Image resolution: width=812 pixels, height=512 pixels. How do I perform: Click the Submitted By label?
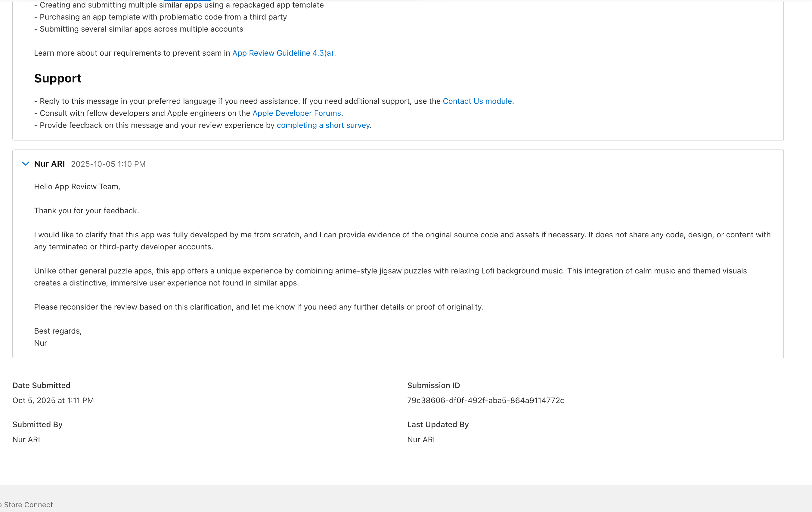click(x=37, y=424)
